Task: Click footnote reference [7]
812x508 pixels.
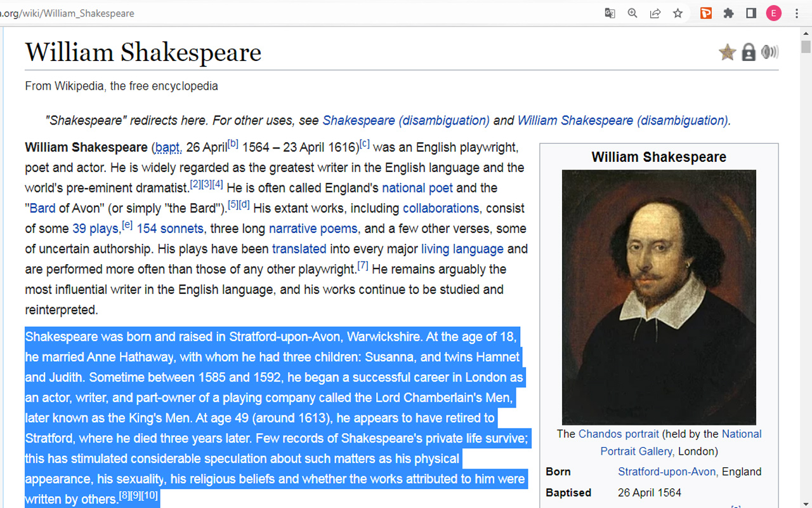Action: pyautogui.click(x=362, y=265)
